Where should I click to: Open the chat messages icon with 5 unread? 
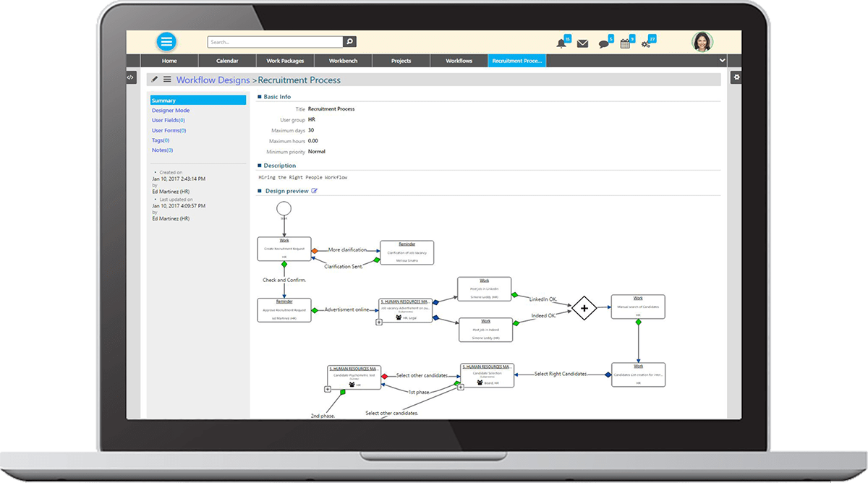pos(603,43)
